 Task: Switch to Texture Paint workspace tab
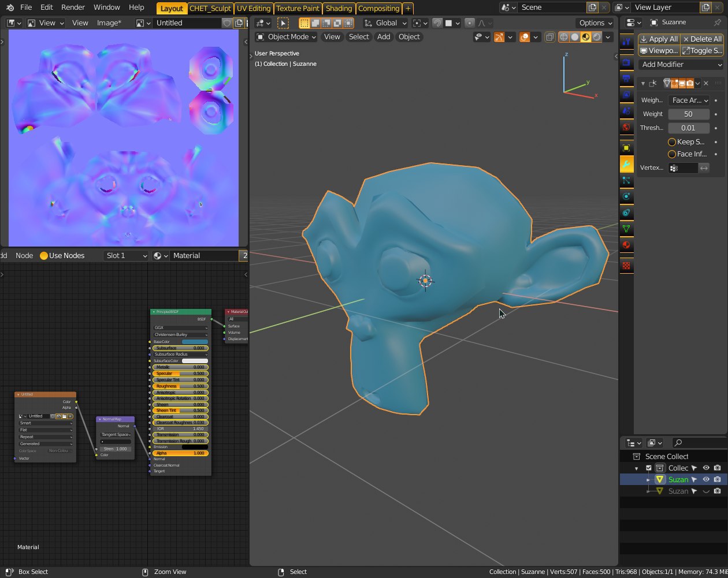click(298, 8)
